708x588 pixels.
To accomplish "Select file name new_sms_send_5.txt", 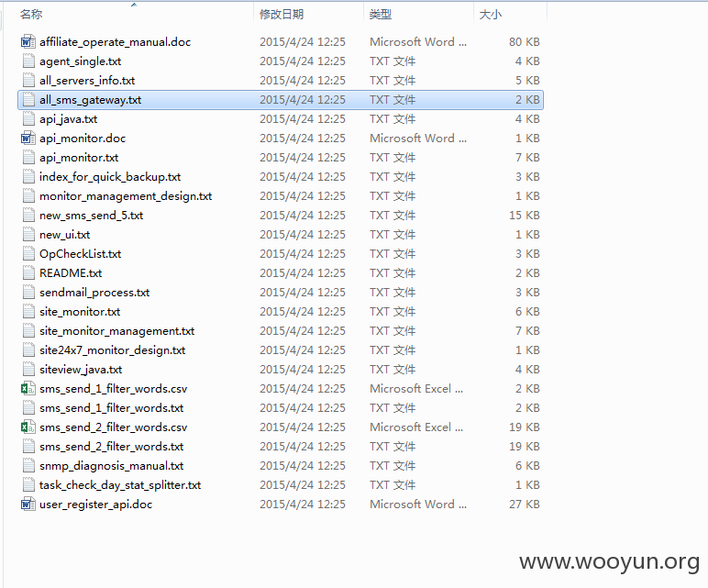I will [91, 216].
